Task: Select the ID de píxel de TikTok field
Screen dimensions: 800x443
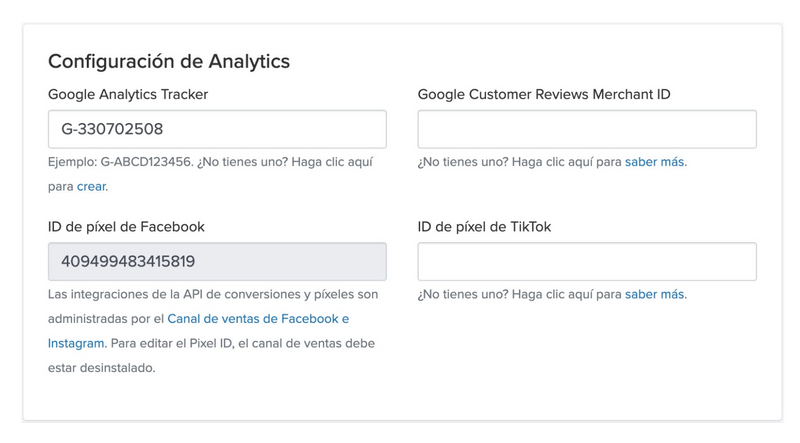Action: pyautogui.click(x=586, y=262)
